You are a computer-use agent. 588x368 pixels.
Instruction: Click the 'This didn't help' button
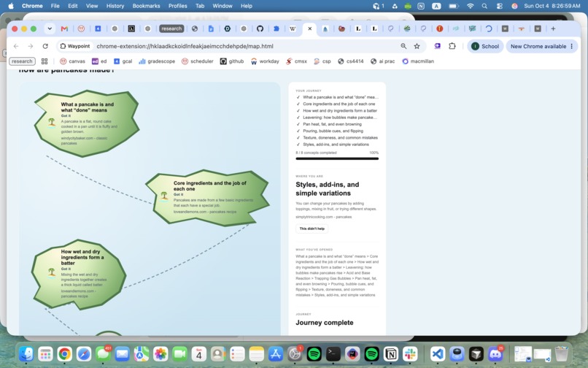point(312,229)
